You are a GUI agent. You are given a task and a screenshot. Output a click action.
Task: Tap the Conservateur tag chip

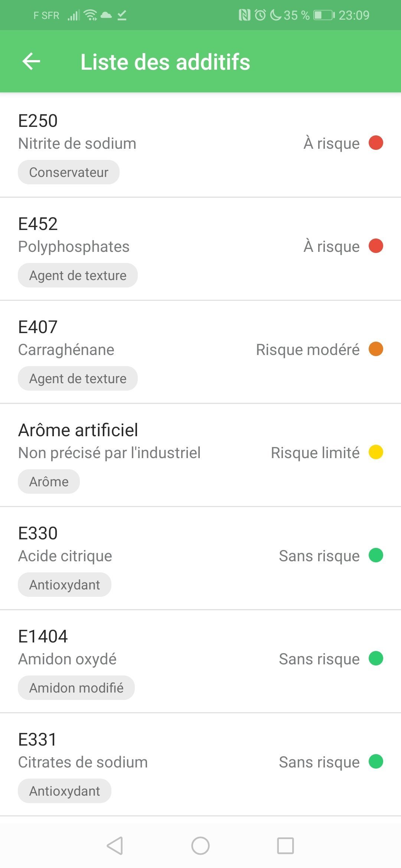pos(69,172)
